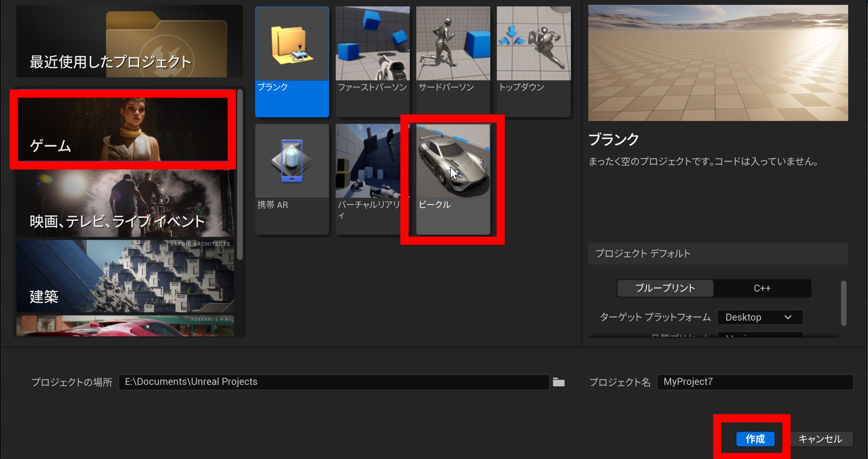The height and width of the screenshot is (459, 868).
Task: Select the ゲーム category
Action: [x=123, y=129]
